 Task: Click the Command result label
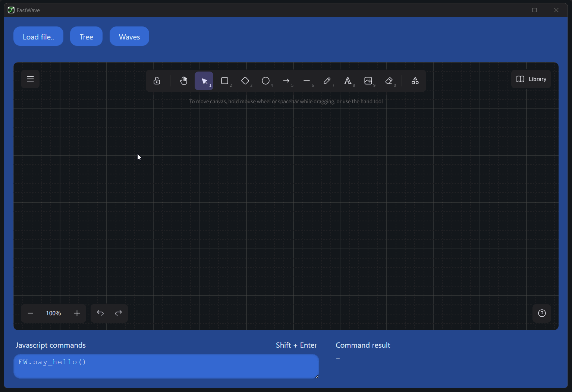[363, 345]
